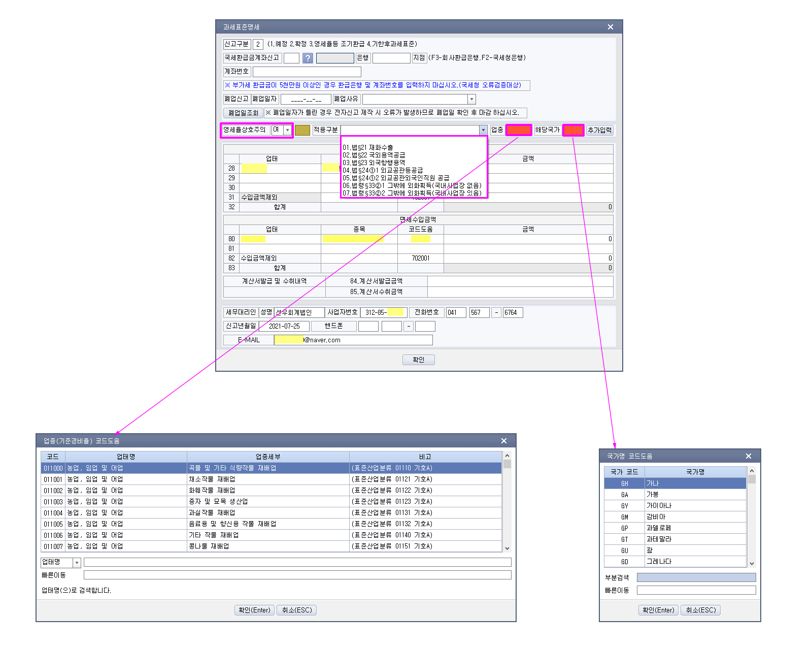Click 취소(ESC) in the 업종 코드도움 window
812x647 pixels.
coord(297,610)
